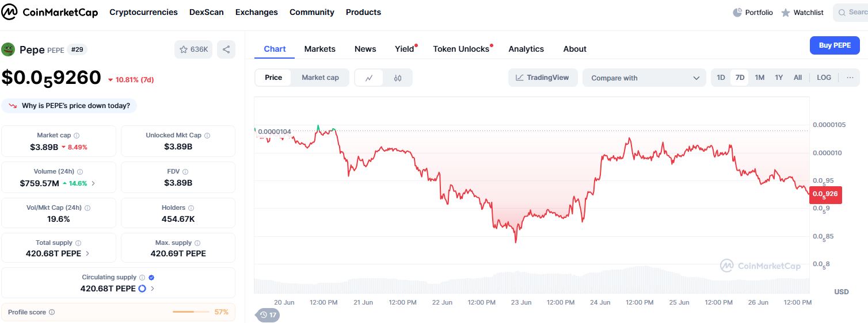Viewport: 868px width, 323px height.
Task: Click FDV info icon
Action: tap(186, 172)
